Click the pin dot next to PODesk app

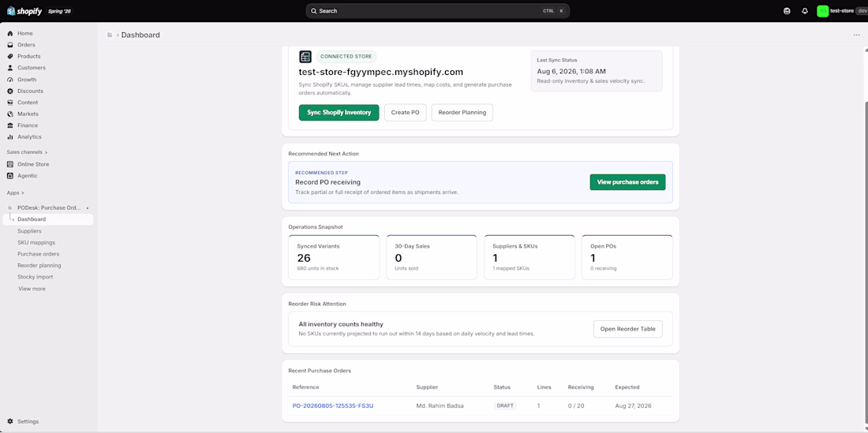click(x=88, y=208)
